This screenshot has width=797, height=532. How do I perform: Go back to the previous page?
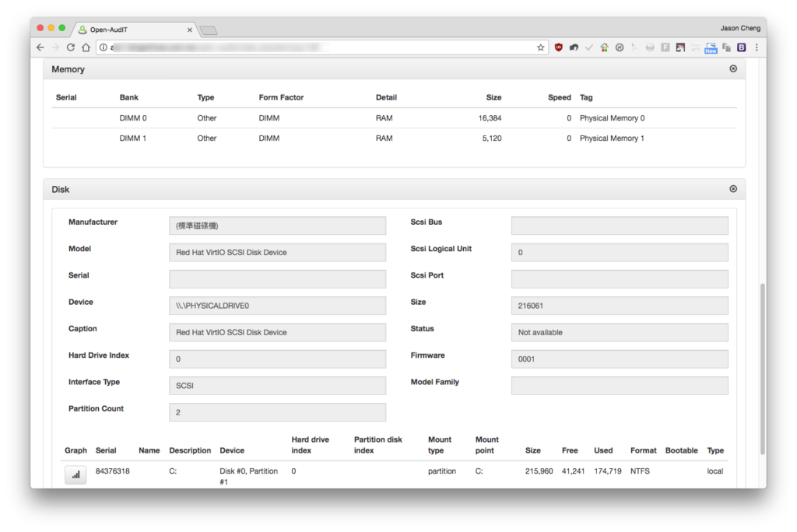(40, 47)
